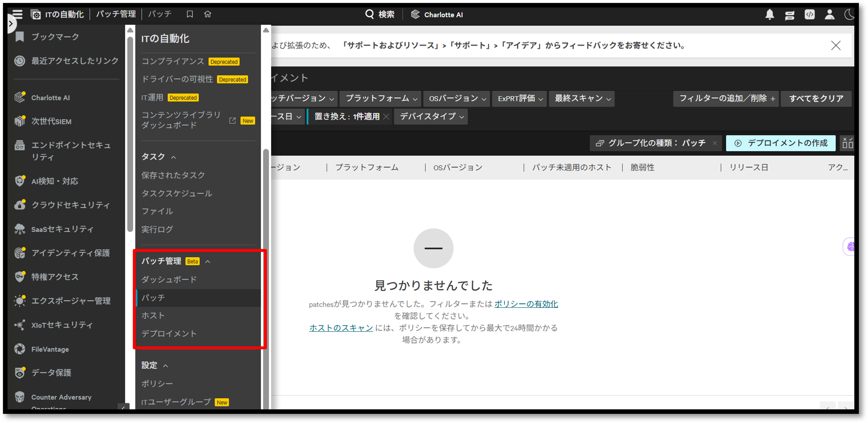Open ファイル under タスク

[x=157, y=211]
